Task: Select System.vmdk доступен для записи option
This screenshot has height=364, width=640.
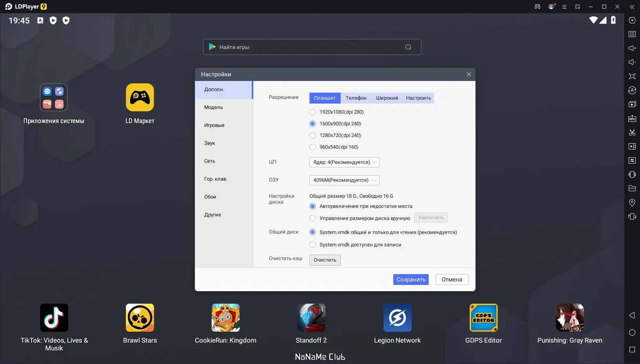Action: pyautogui.click(x=313, y=244)
